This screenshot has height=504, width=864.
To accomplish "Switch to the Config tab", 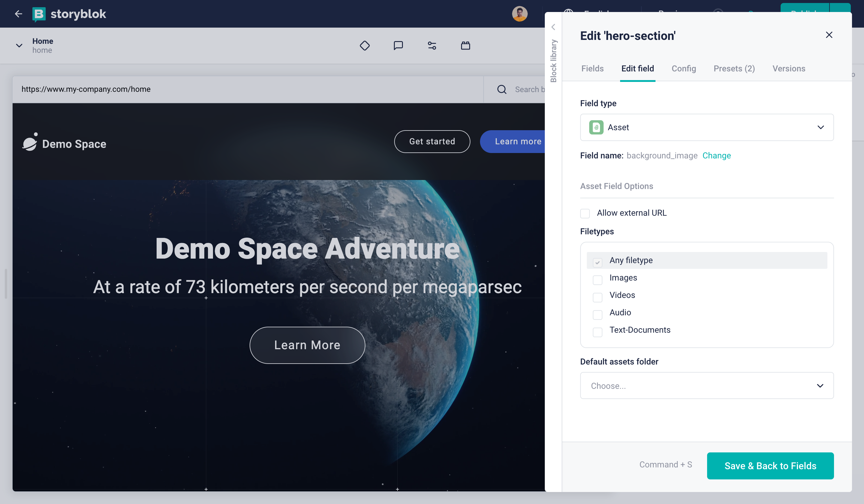I will (x=683, y=68).
